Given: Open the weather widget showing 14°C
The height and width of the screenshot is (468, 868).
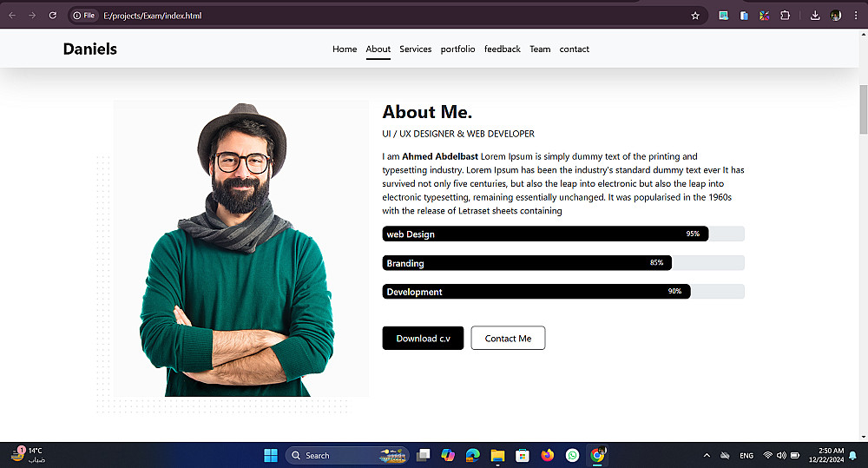Looking at the screenshot, I should coord(29,455).
